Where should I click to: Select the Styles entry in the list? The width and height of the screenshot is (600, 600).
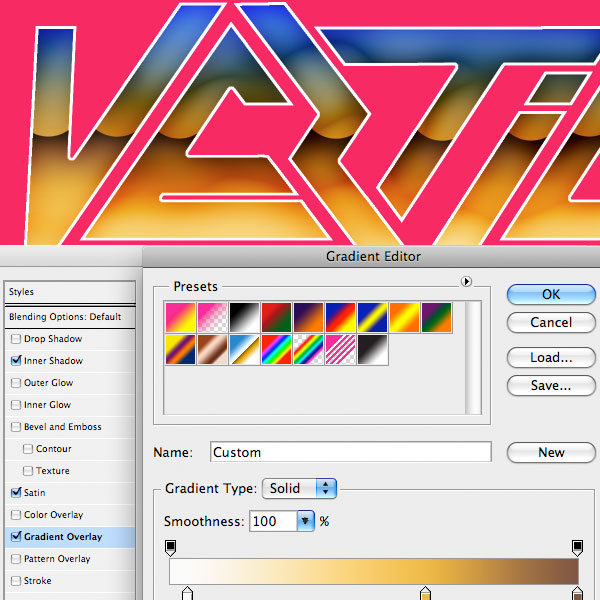[x=70, y=292]
